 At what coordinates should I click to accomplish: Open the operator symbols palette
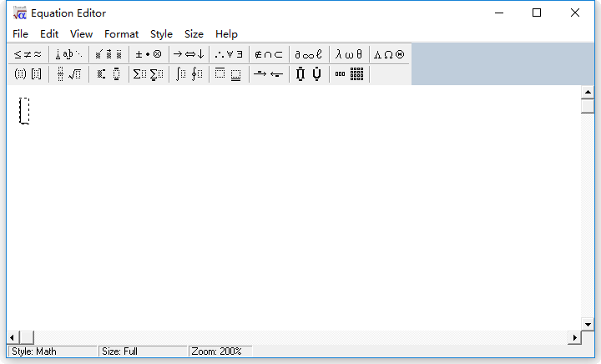tap(149, 54)
